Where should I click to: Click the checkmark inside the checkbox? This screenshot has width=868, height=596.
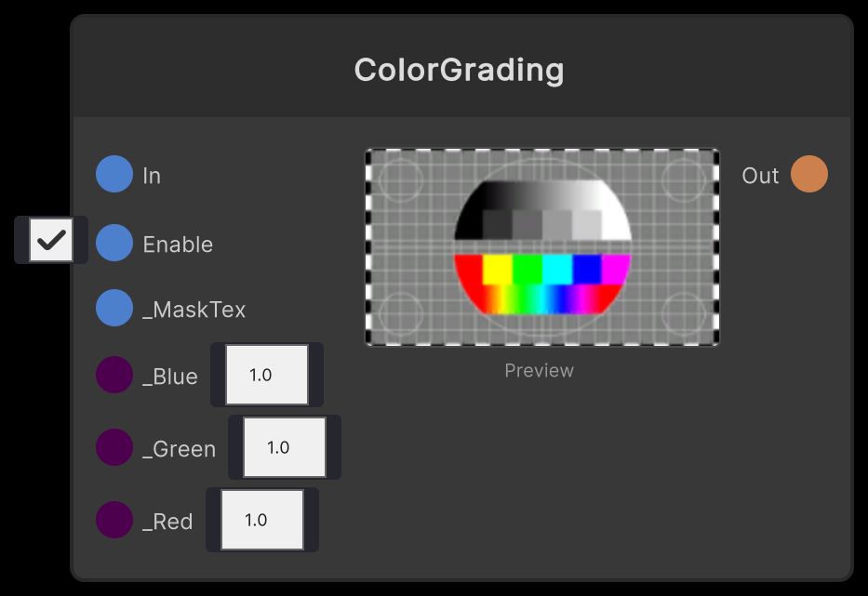click(x=50, y=240)
